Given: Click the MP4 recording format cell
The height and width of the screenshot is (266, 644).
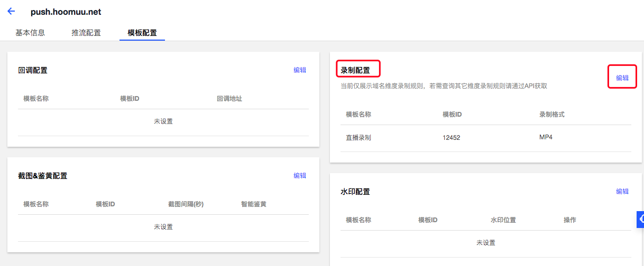Looking at the screenshot, I should 546,137.
